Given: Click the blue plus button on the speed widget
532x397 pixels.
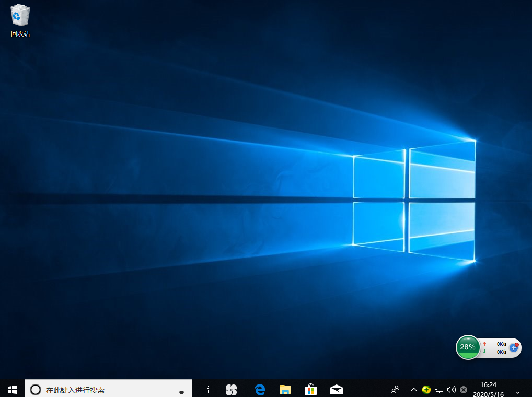Looking at the screenshot, I should 514,348.
